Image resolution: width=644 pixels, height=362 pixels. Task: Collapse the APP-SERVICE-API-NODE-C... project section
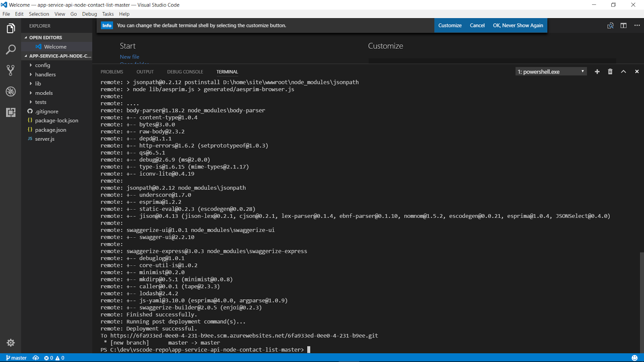[57, 56]
